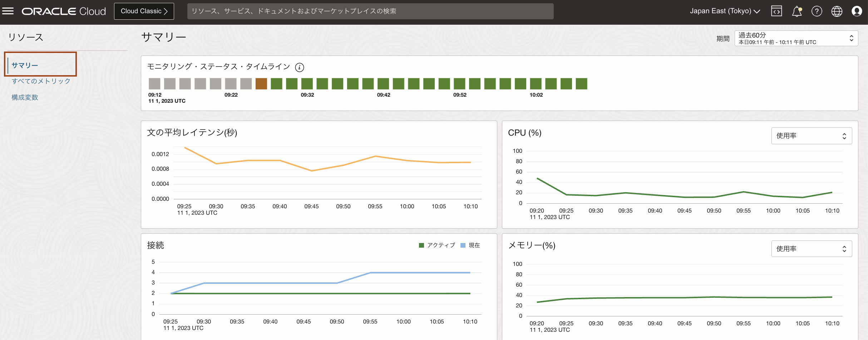The image size is (868, 340).
Task: Open the Cloud Shell developer tools icon
Action: [776, 11]
